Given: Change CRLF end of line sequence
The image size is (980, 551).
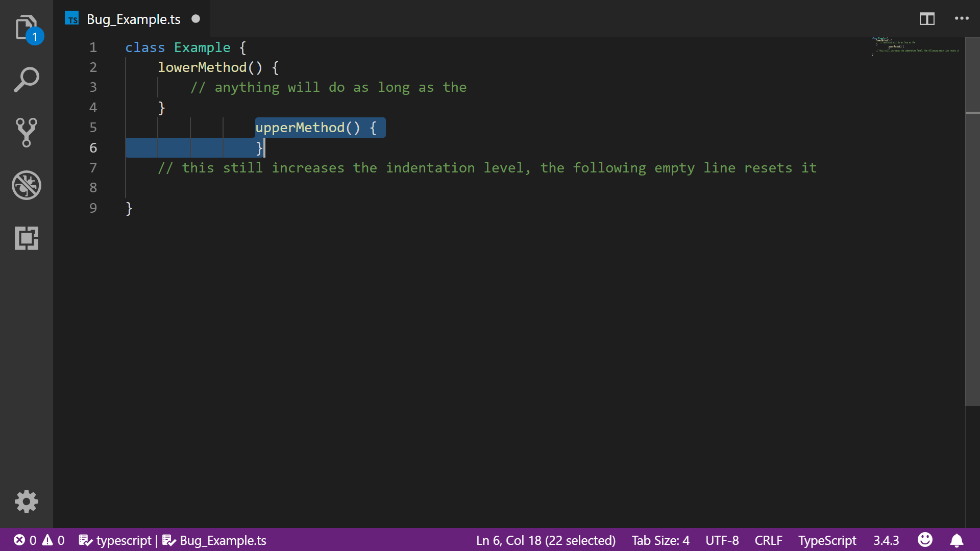Looking at the screenshot, I should tap(768, 540).
